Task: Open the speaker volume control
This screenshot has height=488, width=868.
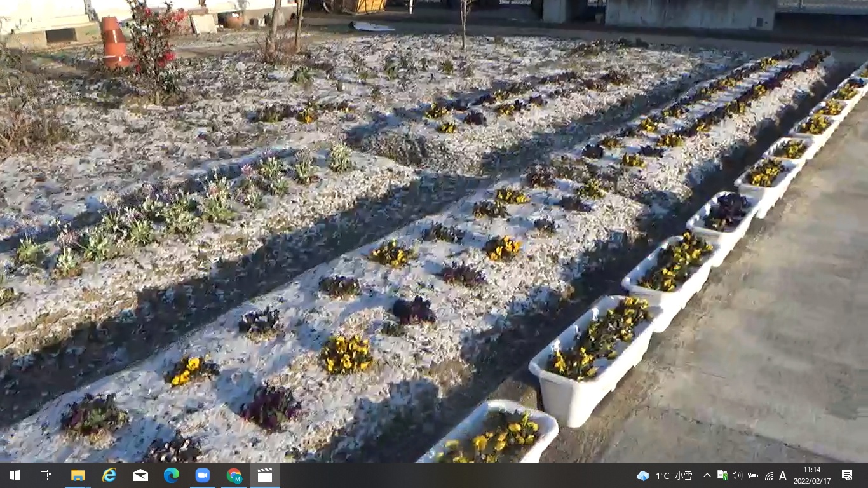Action: coord(737,475)
